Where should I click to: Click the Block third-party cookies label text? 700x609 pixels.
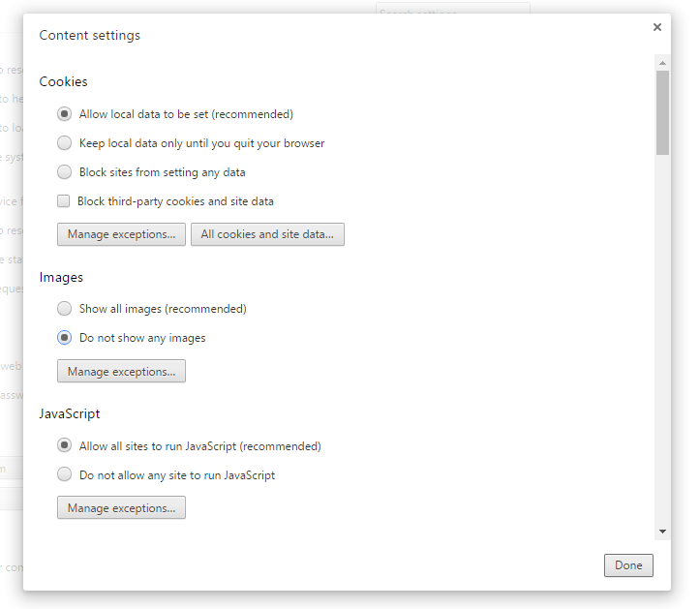[175, 201]
